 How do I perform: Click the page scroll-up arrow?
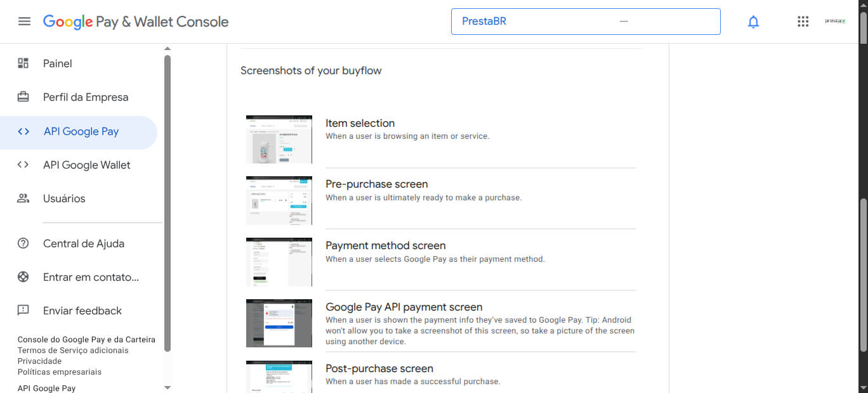(x=864, y=6)
